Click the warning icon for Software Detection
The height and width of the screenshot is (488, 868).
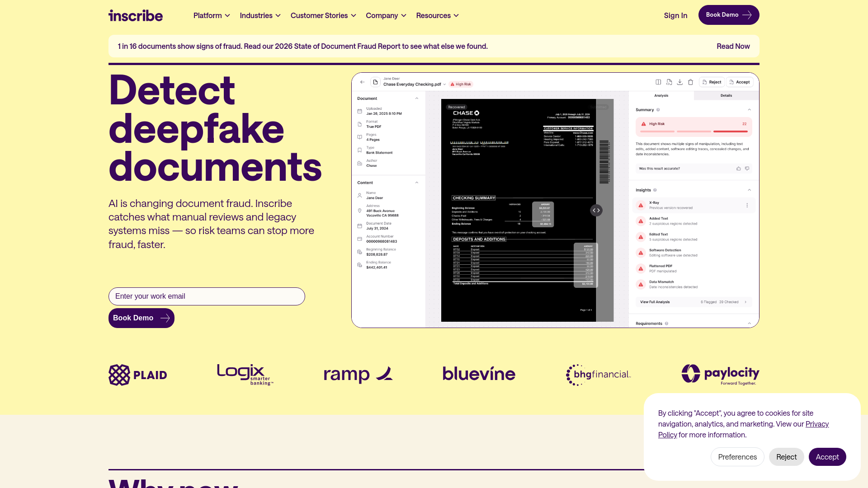(641, 253)
